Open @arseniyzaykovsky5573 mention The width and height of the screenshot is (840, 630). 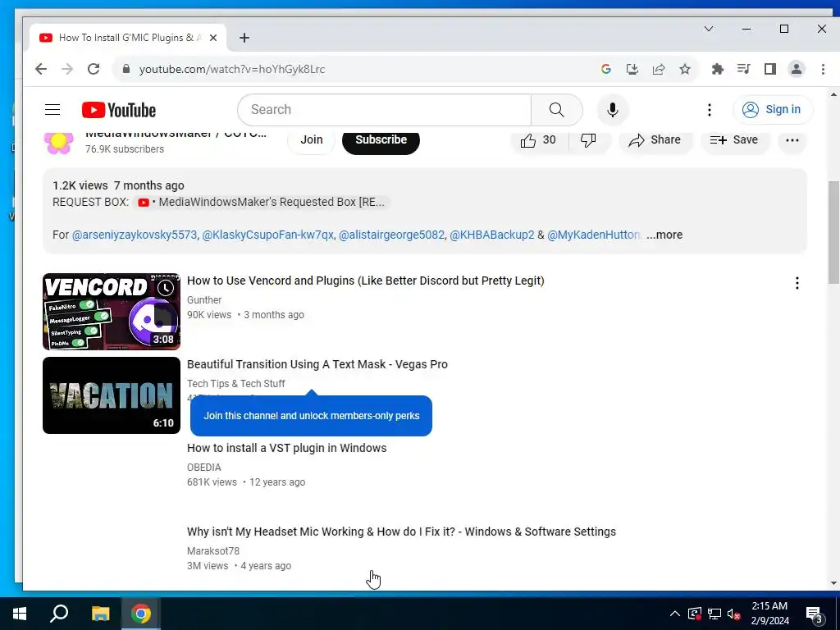tap(135, 235)
